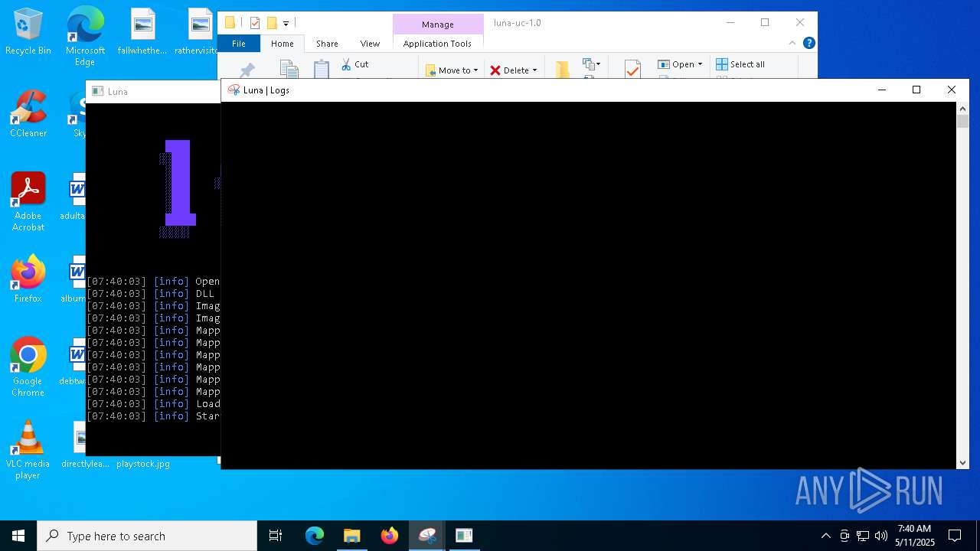
Task: Click scroll down arrow in Luna Logs
Action: pyautogui.click(x=963, y=462)
